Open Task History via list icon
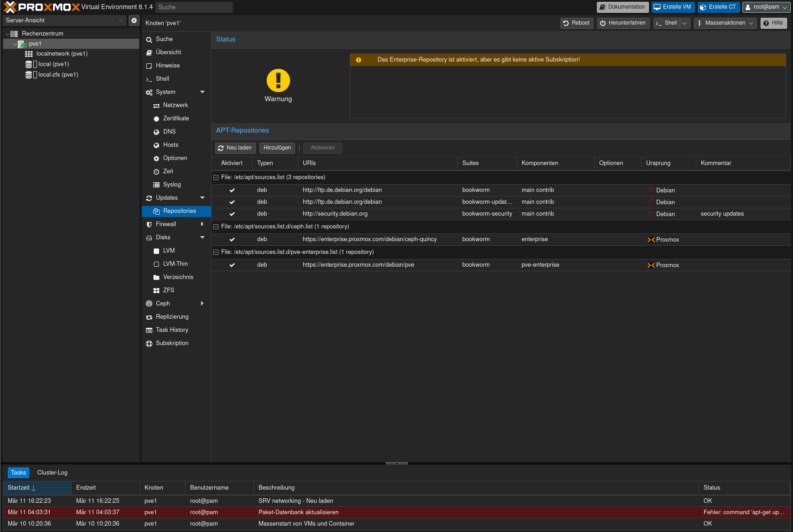Screen dimensions: 793x532 click(149, 331)
